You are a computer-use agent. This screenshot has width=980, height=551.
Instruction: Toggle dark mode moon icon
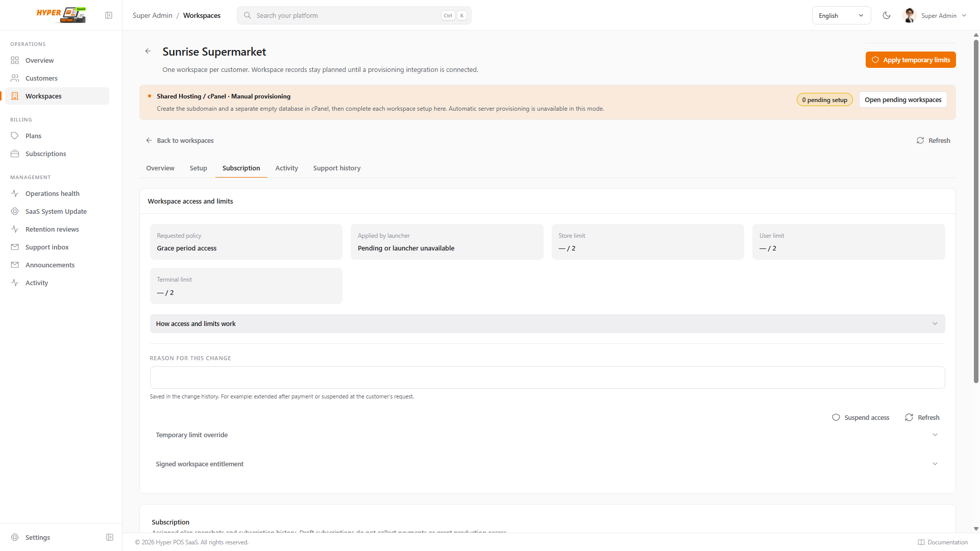[x=887, y=15]
